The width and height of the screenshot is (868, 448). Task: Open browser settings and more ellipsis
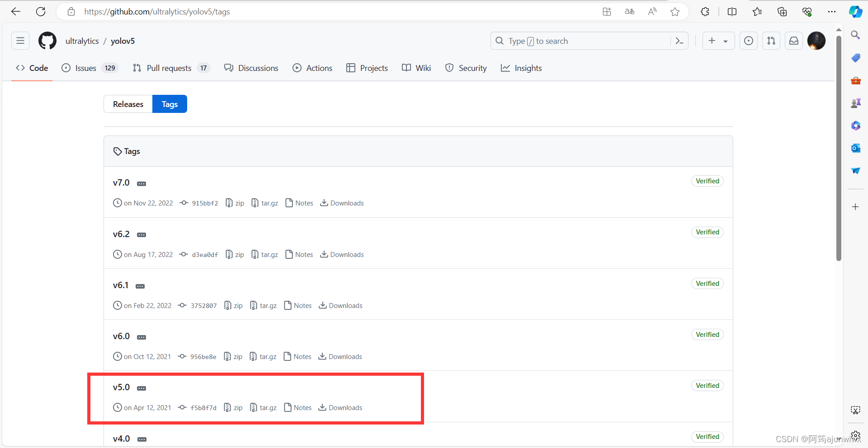coord(832,12)
